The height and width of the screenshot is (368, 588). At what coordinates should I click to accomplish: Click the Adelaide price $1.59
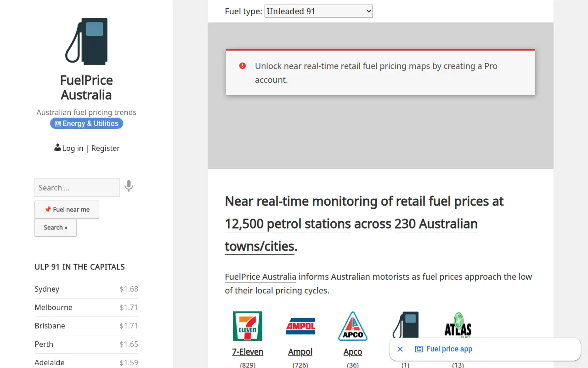point(129,362)
